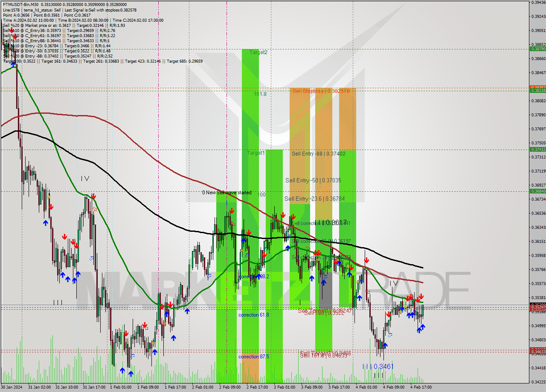Click the '1 Feb 09:00' time label
Screen dimensions: 546x392
(148, 387)
